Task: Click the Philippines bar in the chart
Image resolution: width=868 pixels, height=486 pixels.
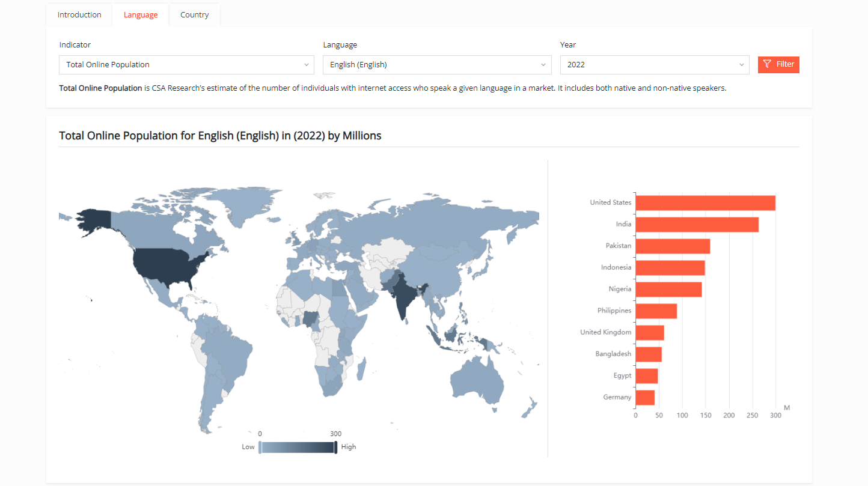Action: pos(656,311)
